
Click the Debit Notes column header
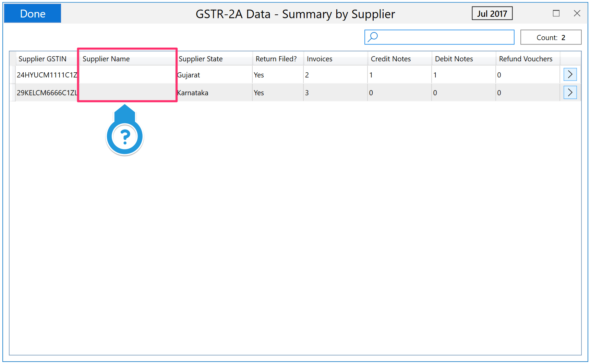454,59
